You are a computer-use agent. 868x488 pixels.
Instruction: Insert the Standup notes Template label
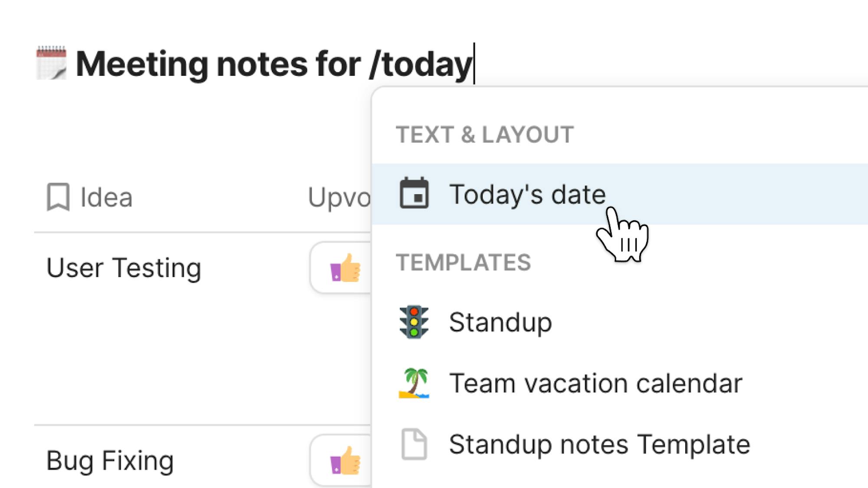[x=599, y=445]
